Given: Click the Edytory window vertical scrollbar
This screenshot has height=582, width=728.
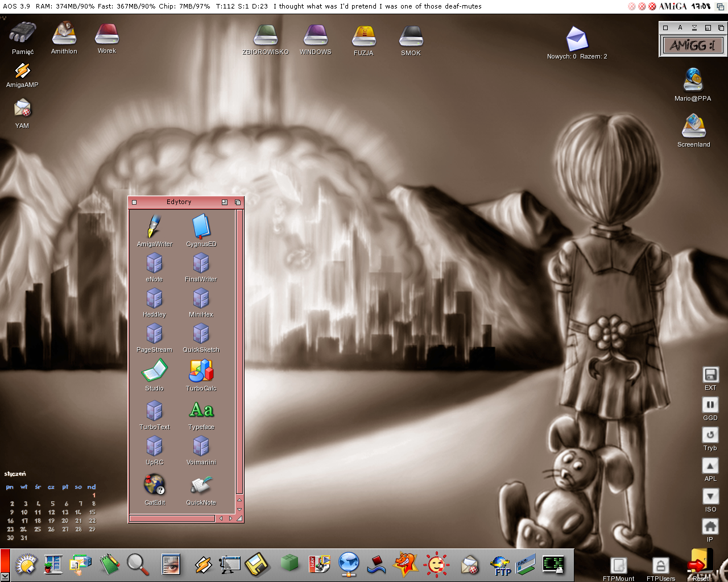Looking at the screenshot, I should (239, 352).
